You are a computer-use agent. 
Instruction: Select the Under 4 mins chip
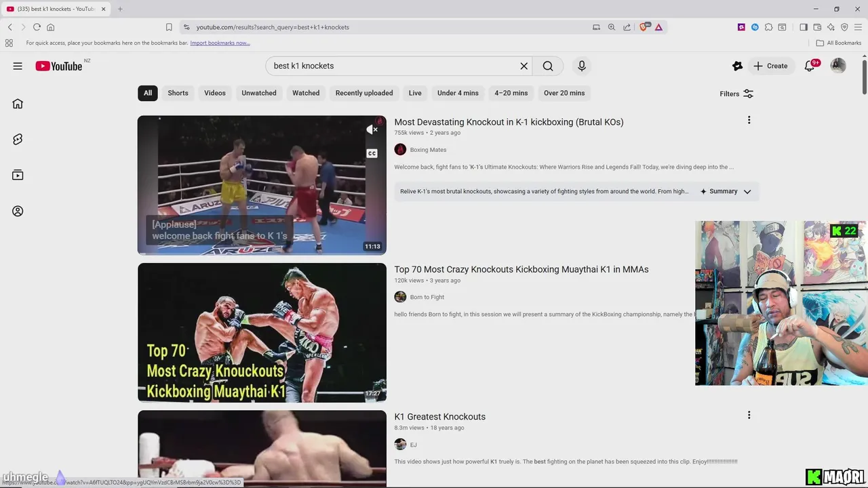pyautogui.click(x=458, y=93)
